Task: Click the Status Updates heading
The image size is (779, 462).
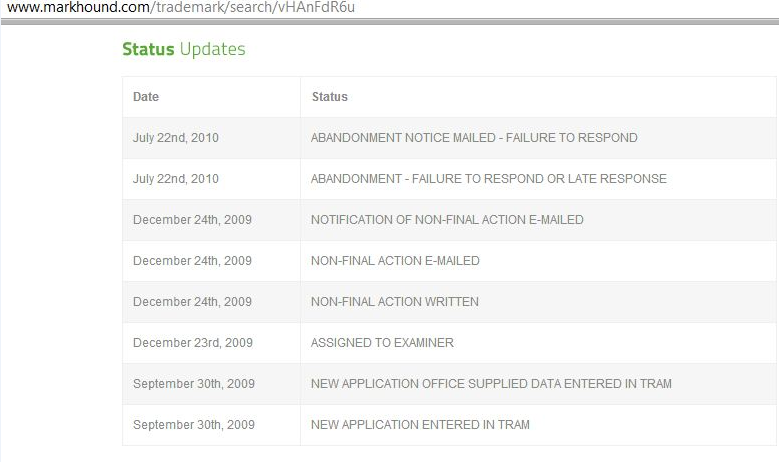Action: [183, 49]
